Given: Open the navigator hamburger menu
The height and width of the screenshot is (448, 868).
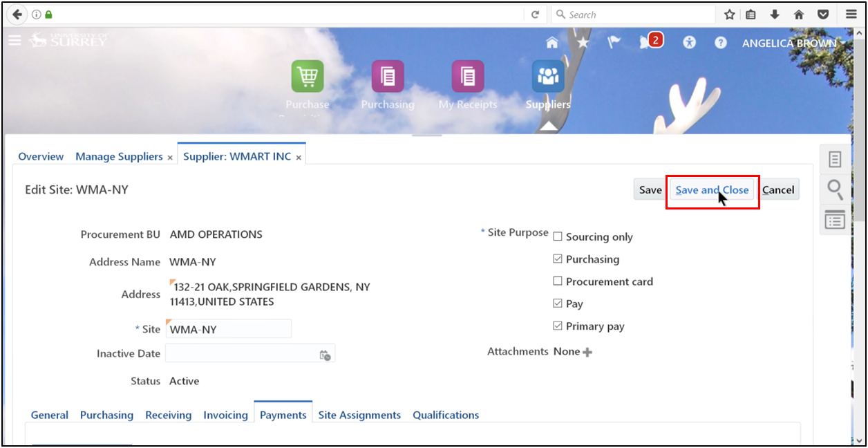Looking at the screenshot, I should click(x=15, y=40).
